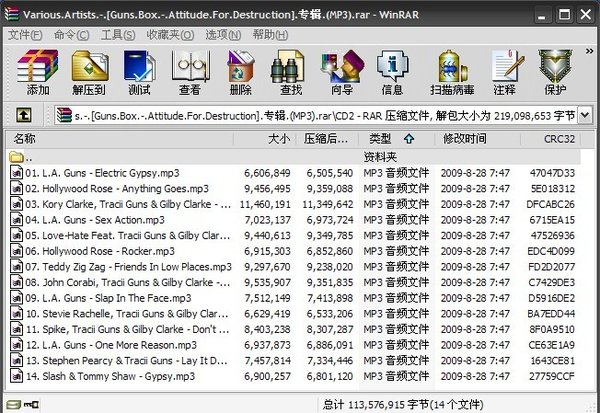Run the 测试 (Test) archive tool
600x413 pixels.
tap(139, 72)
